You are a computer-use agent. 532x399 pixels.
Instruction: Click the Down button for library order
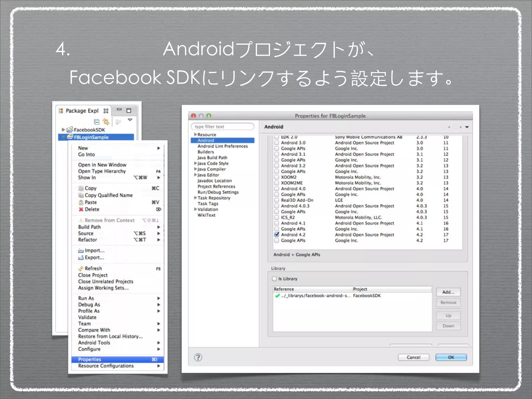[448, 326]
